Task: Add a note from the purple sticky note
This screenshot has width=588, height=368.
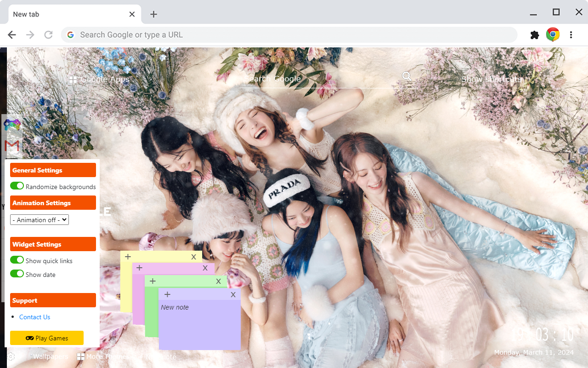Action: pos(167,294)
